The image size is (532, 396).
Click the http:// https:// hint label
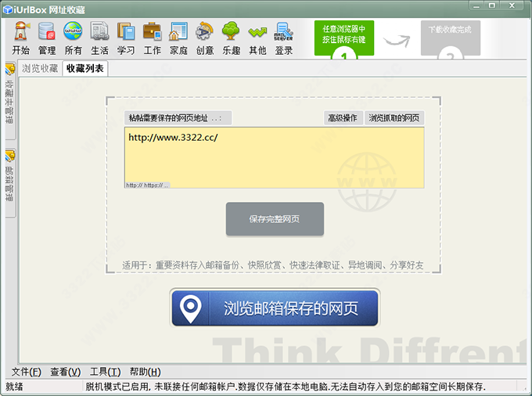[x=147, y=185]
